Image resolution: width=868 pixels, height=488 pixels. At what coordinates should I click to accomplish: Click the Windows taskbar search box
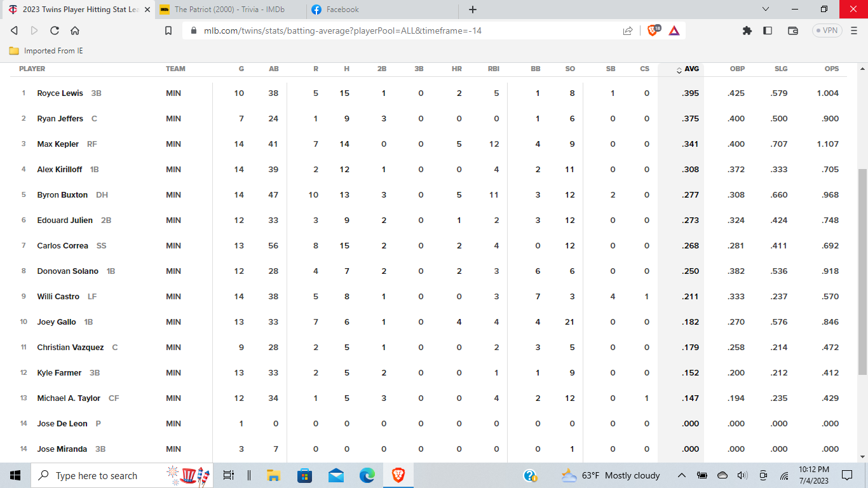pos(95,475)
